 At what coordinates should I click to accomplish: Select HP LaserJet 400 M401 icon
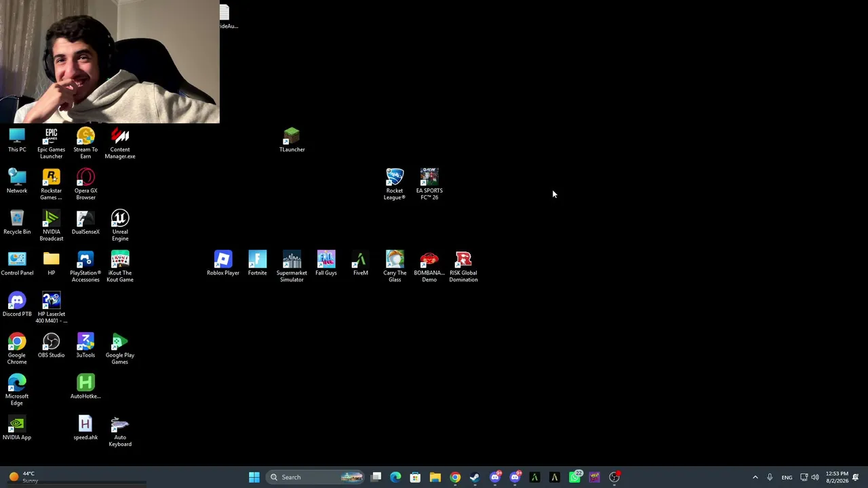coord(52,308)
